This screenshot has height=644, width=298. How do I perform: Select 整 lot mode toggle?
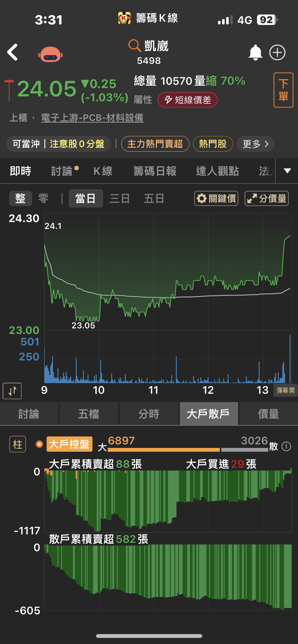click(x=20, y=198)
